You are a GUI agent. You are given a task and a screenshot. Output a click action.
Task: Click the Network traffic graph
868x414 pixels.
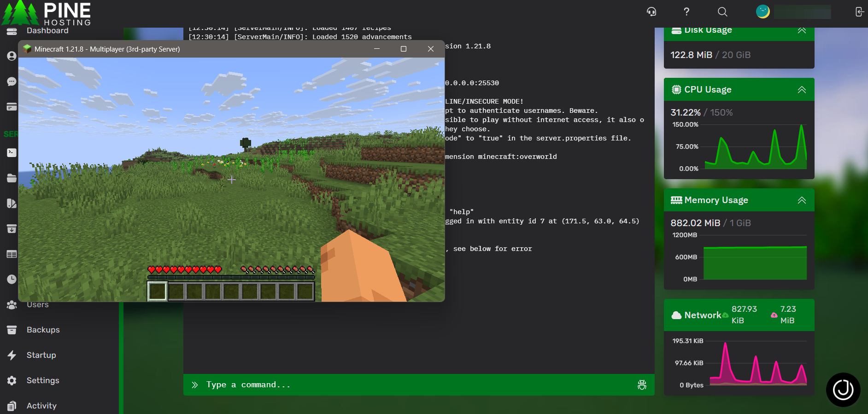point(758,363)
